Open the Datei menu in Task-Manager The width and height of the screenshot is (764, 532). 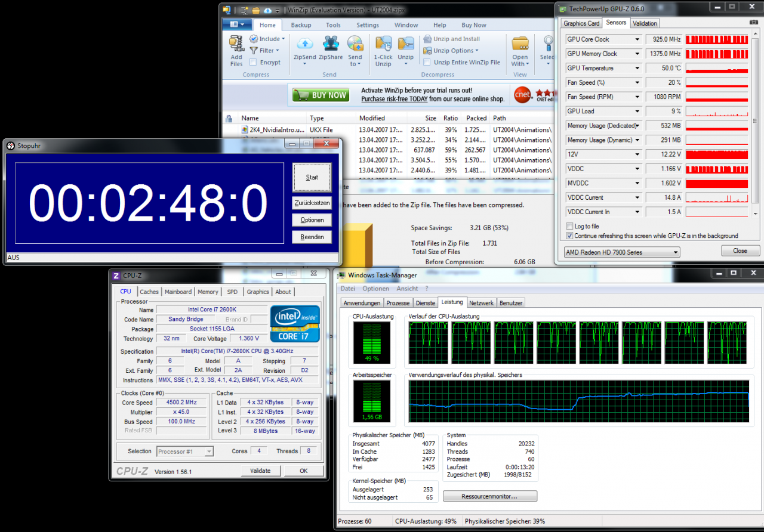(347, 289)
